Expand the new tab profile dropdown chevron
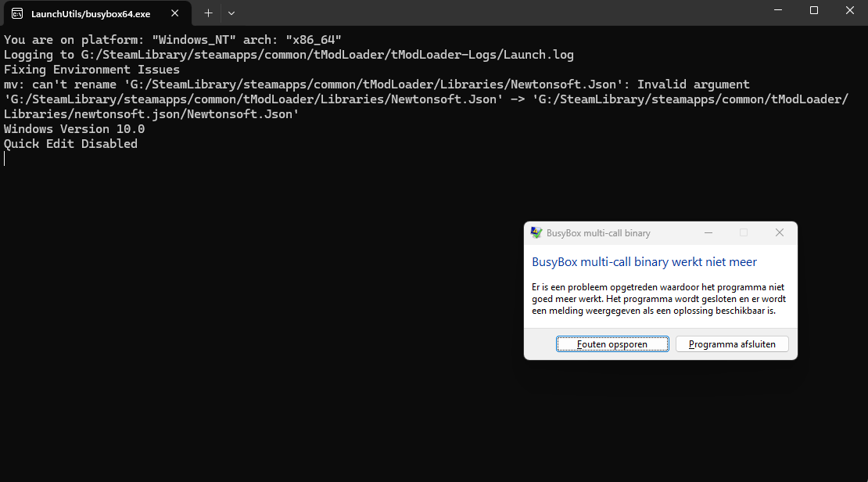The image size is (868, 482). [x=231, y=13]
